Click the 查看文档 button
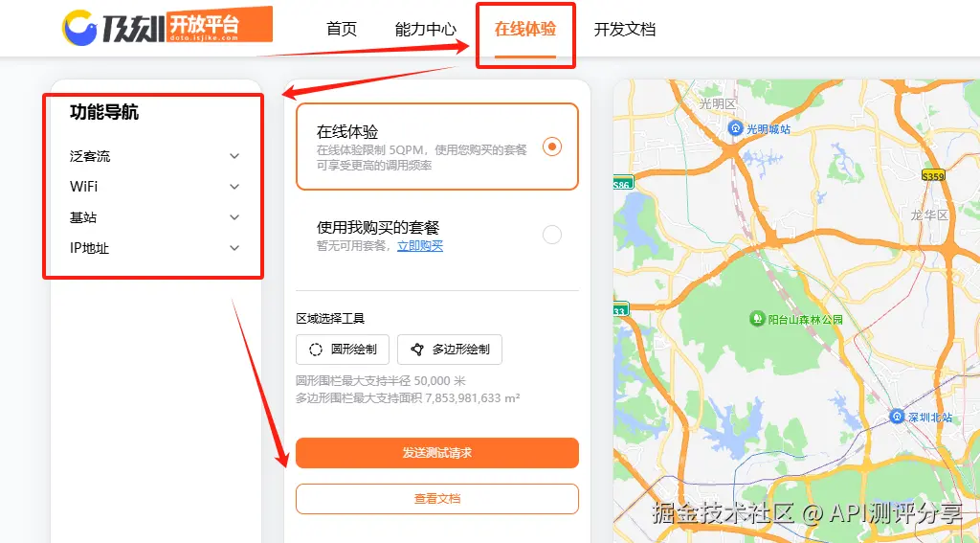 (x=436, y=499)
